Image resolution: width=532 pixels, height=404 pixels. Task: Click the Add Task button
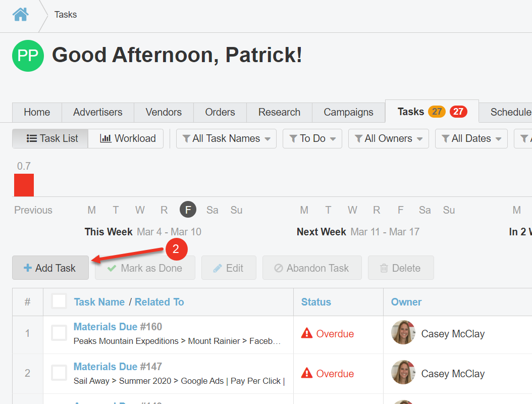point(50,268)
